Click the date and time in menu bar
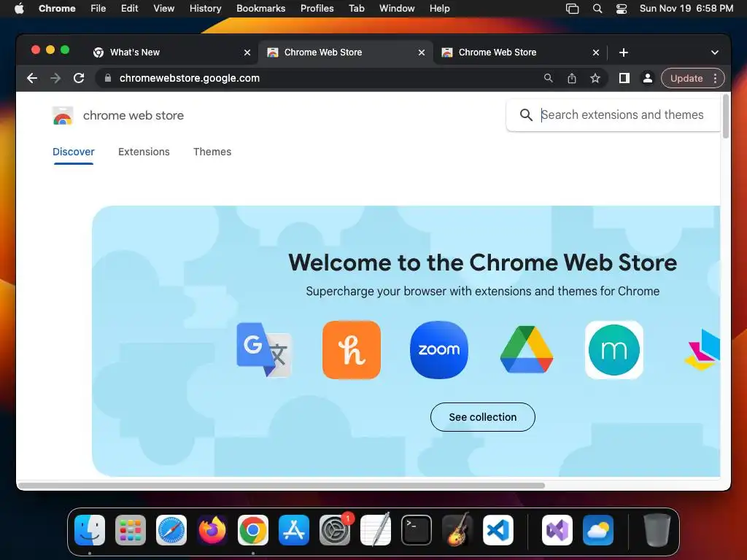The width and height of the screenshot is (747, 560). (686, 8)
